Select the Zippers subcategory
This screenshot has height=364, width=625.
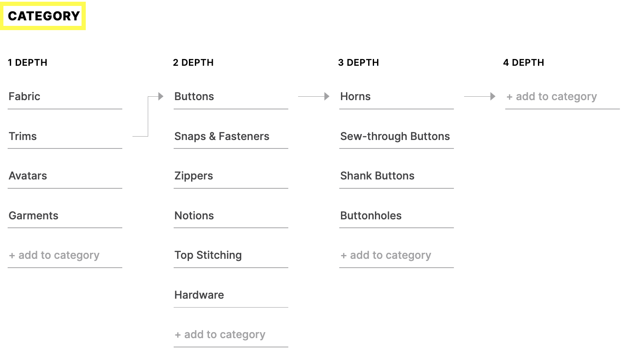pos(231,176)
